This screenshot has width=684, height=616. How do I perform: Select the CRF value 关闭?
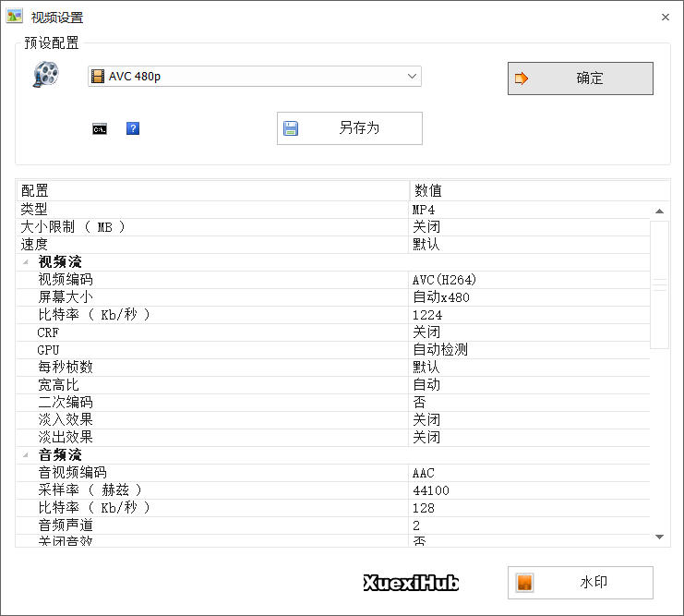click(x=426, y=332)
